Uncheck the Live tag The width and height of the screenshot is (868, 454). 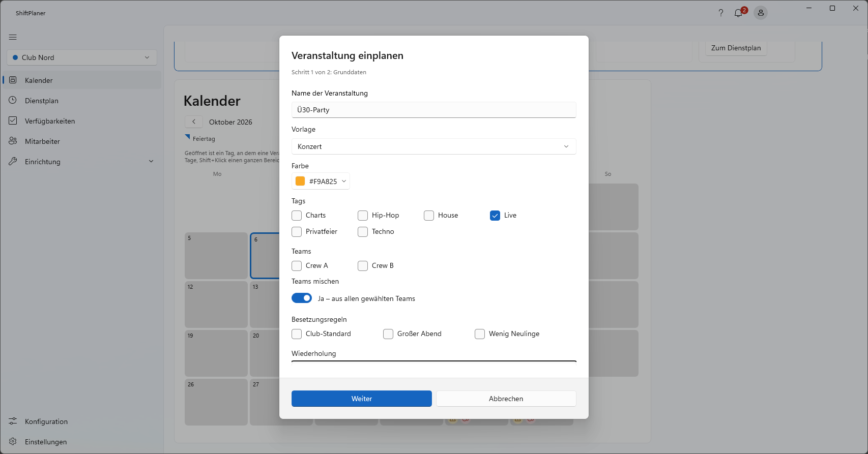[495, 216]
